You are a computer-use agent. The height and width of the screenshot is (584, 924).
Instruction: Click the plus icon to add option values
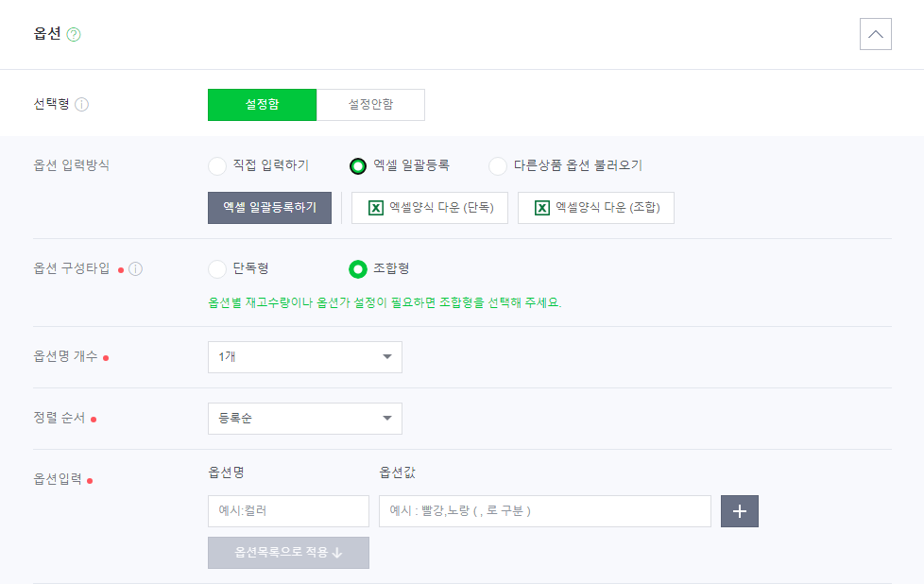[x=739, y=510]
